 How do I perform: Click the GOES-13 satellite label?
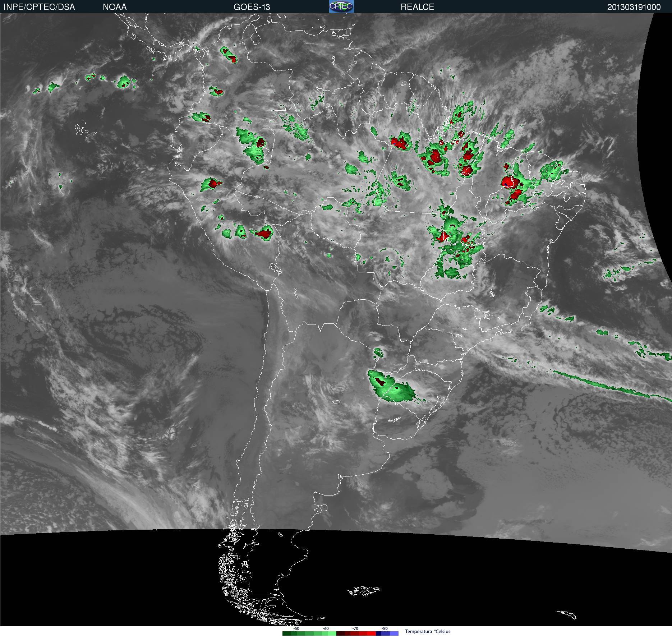[x=252, y=7]
